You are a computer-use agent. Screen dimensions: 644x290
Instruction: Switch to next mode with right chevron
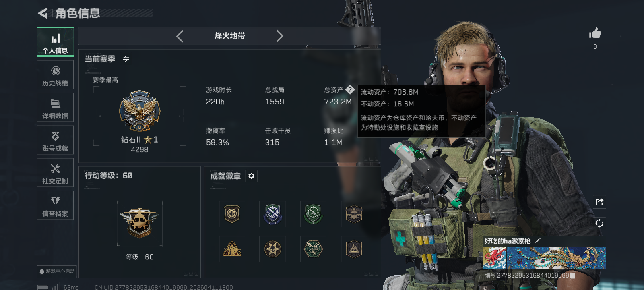tap(280, 36)
